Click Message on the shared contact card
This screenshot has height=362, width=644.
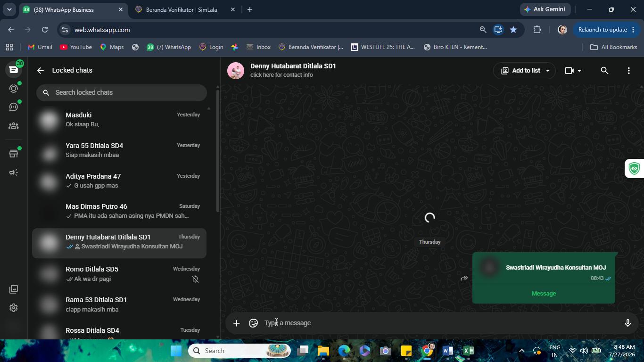544,294
